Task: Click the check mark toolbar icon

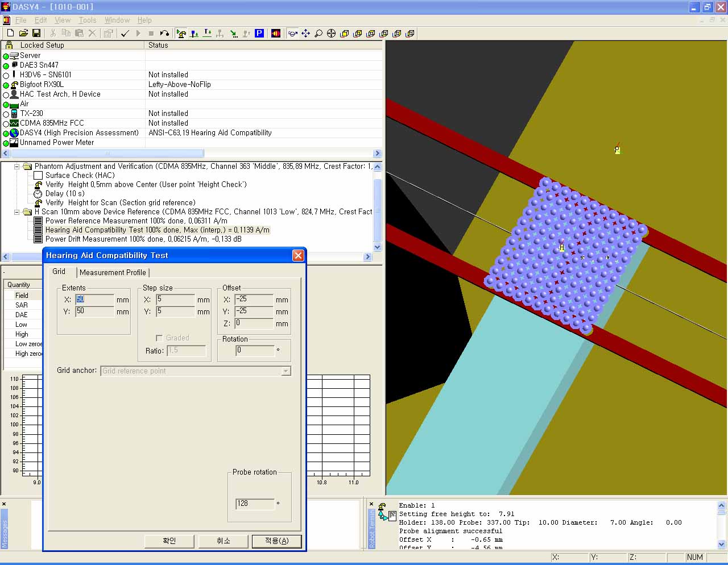Action: coord(125,34)
